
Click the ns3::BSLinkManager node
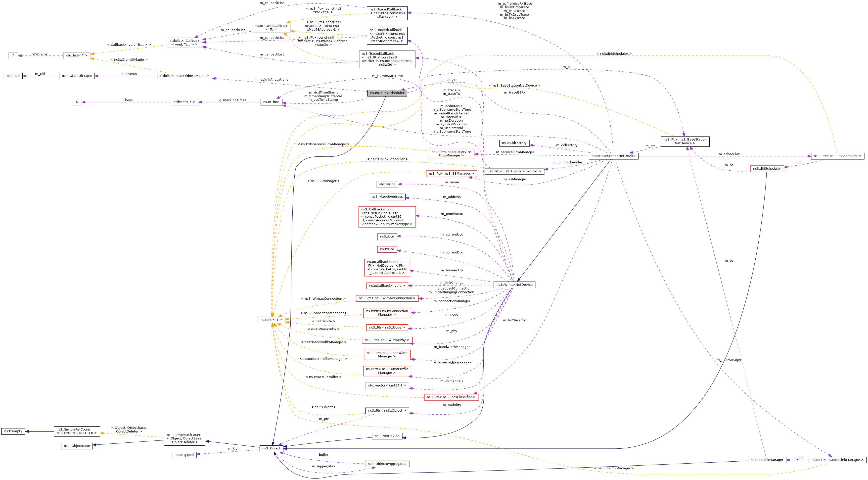767,460
